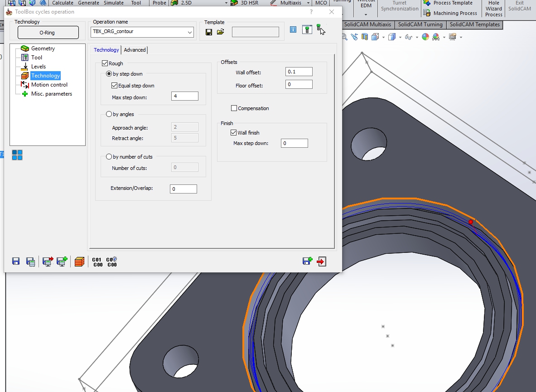The width and height of the screenshot is (536, 392).
Task: Expand the display style dropdown arrow
Action: click(400, 37)
